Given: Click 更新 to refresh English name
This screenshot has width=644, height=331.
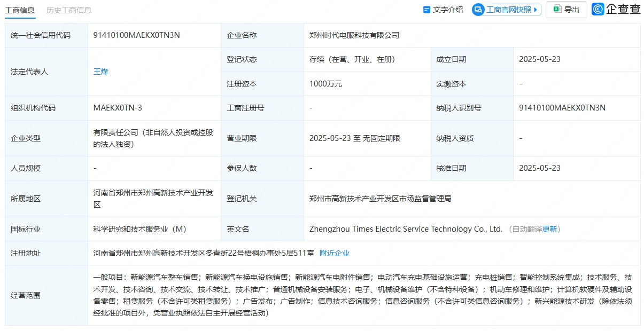Looking at the screenshot, I should click(x=550, y=229).
